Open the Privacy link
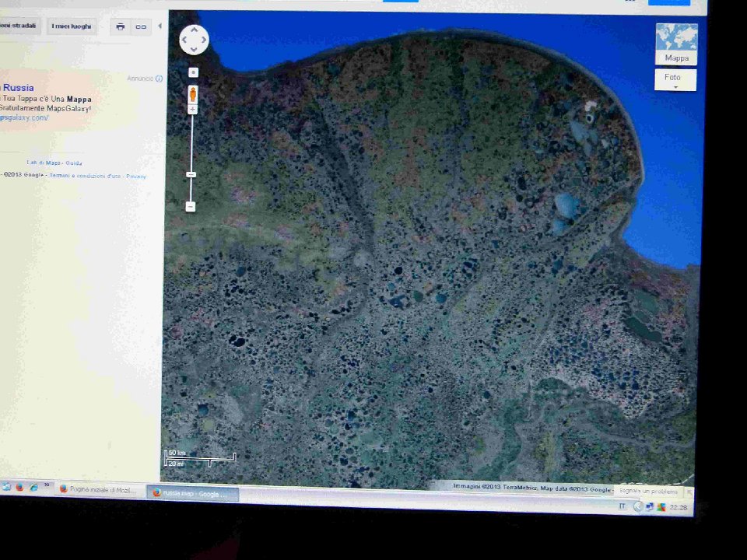The height and width of the screenshot is (560, 747). pos(135,177)
